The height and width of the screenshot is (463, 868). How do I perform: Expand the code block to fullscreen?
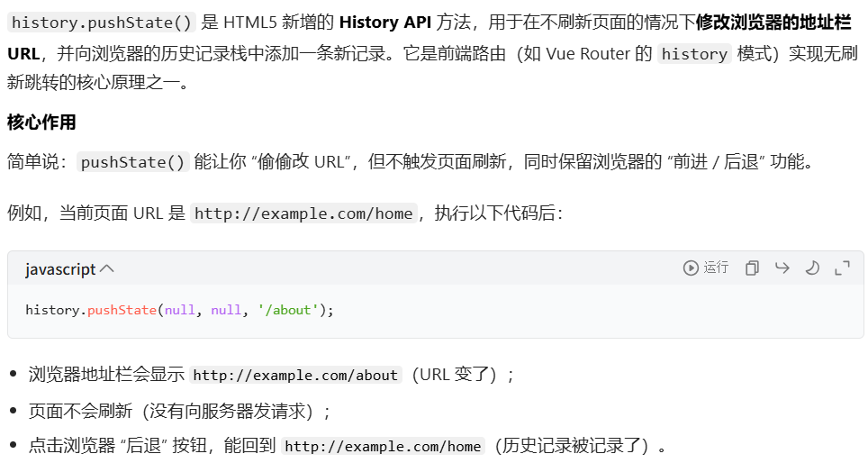click(x=842, y=268)
